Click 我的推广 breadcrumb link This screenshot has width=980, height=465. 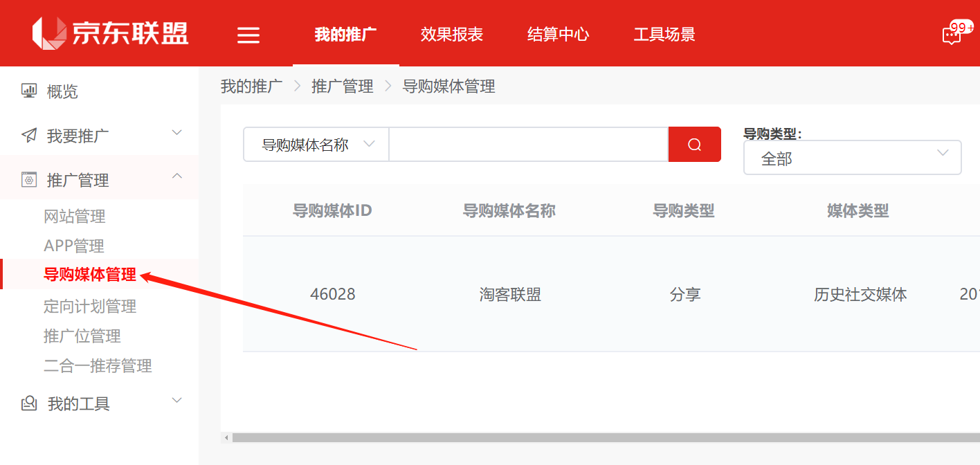pyautogui.click(x=251, y=86)
